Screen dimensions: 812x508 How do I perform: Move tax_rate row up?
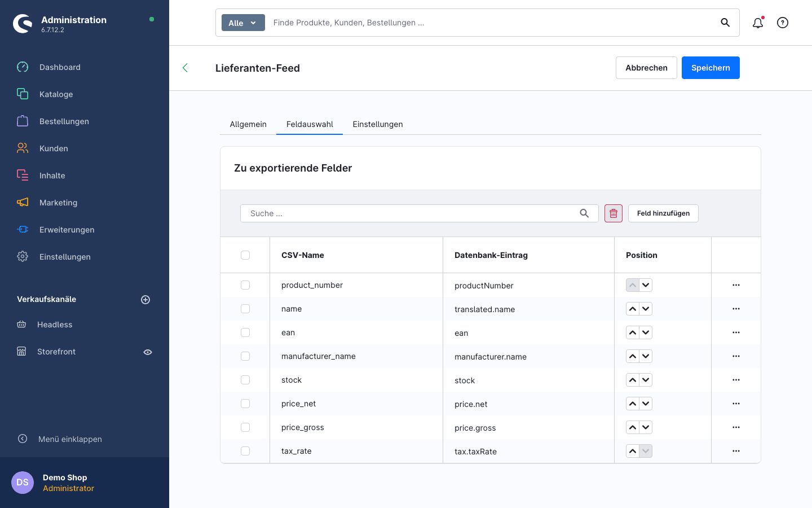[x=633, y=451]
